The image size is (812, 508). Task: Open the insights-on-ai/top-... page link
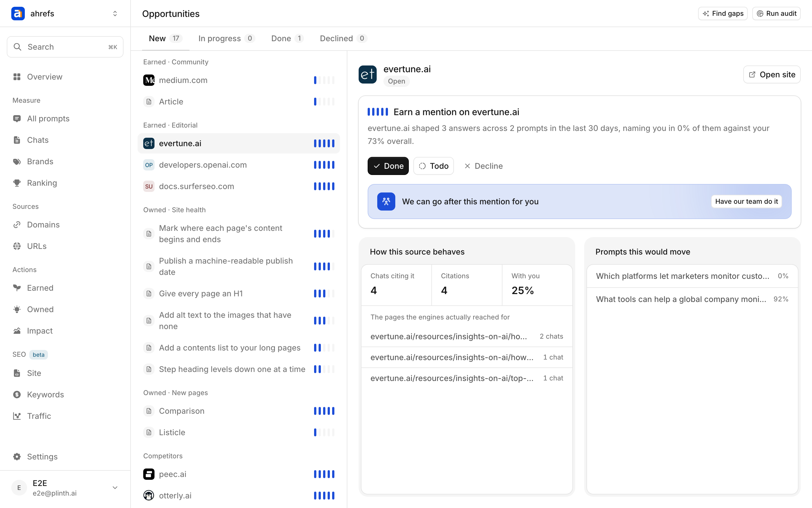tap(467, 378)
